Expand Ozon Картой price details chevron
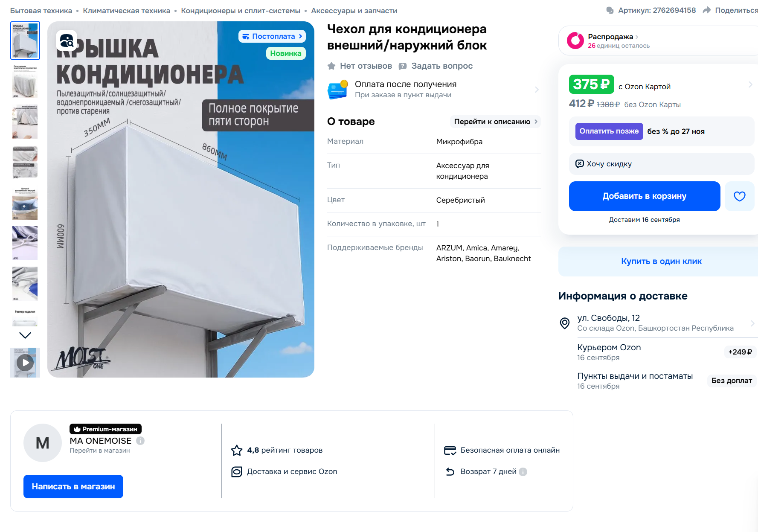The width and height of the screenshot is (758, 532). [x=750, y=84]
